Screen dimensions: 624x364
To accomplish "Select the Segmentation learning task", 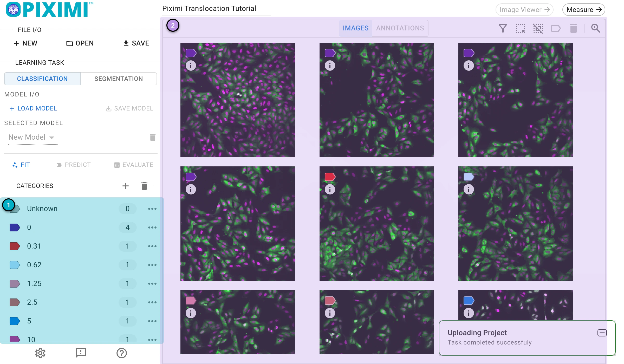I will (x=119, y=79).
